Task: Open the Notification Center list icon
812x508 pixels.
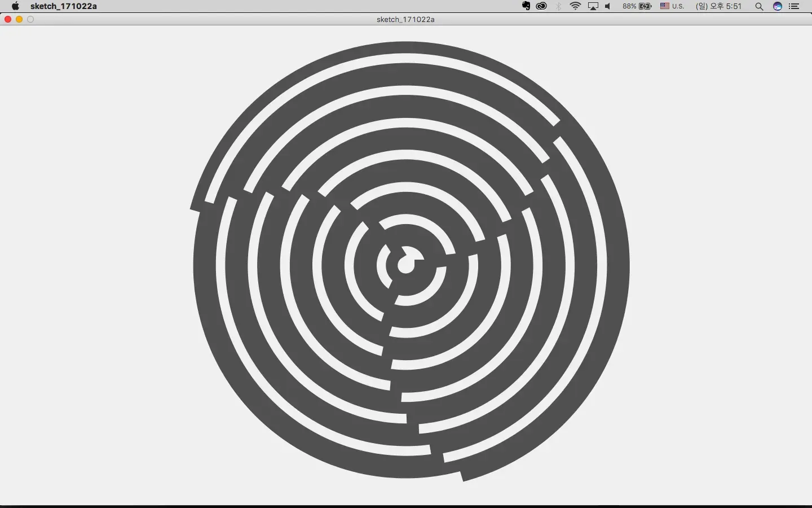Action: pyautogui.click(x=794, y=6)
